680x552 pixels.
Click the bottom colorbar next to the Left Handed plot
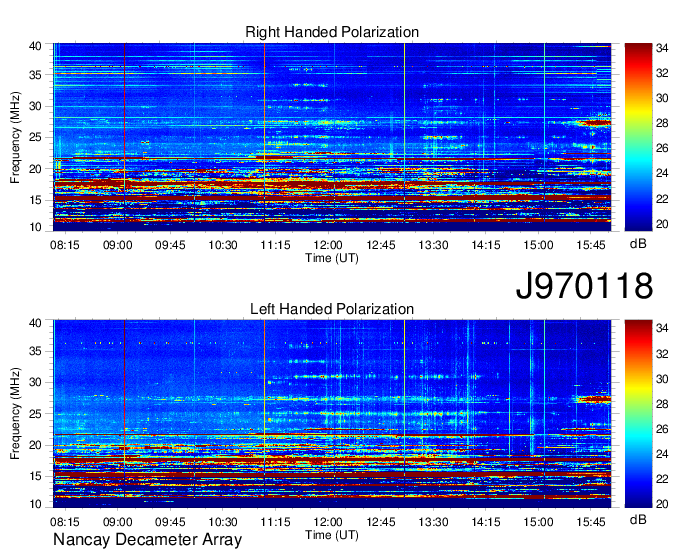coord(638,414)
